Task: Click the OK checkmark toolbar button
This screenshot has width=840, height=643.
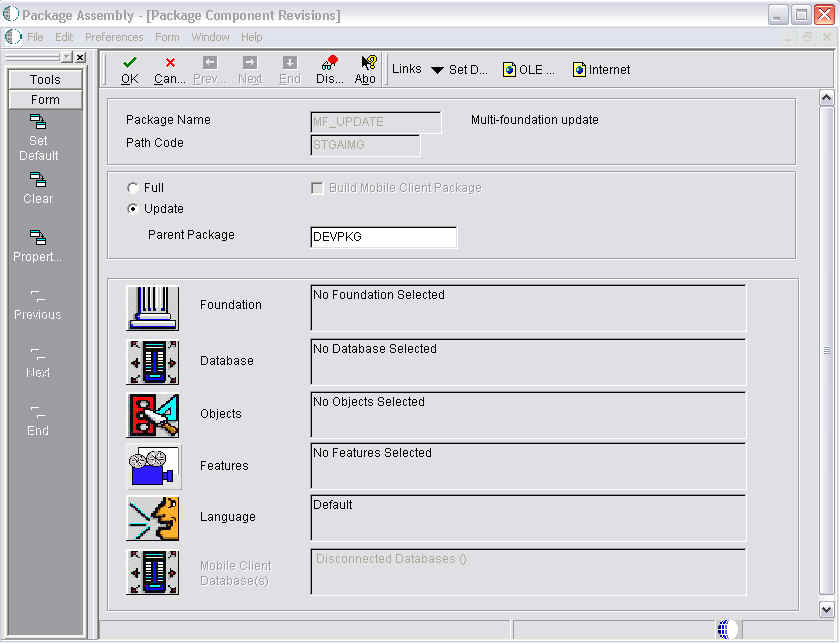Action: [130, 70]
